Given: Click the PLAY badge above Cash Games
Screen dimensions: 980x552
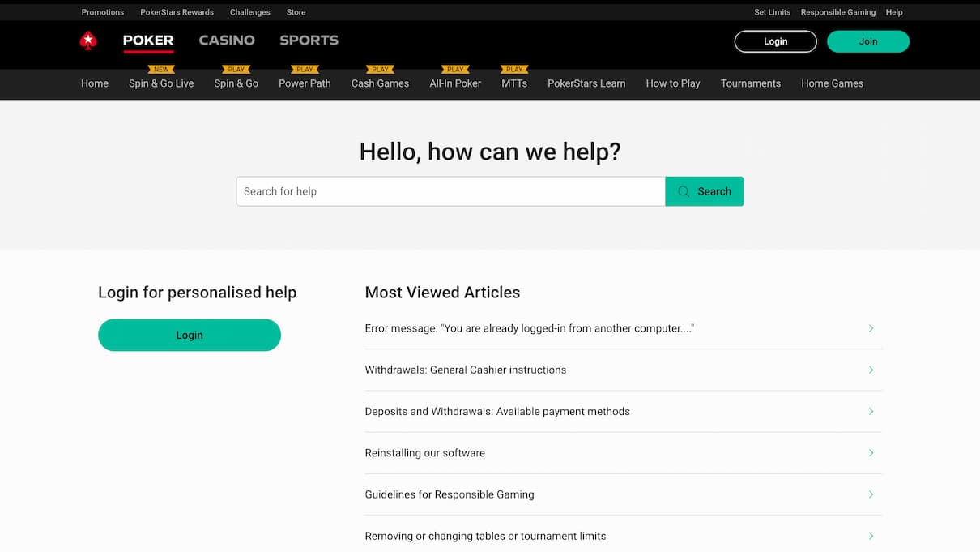Looking at the screenshot, I should (x=380, y=70).
